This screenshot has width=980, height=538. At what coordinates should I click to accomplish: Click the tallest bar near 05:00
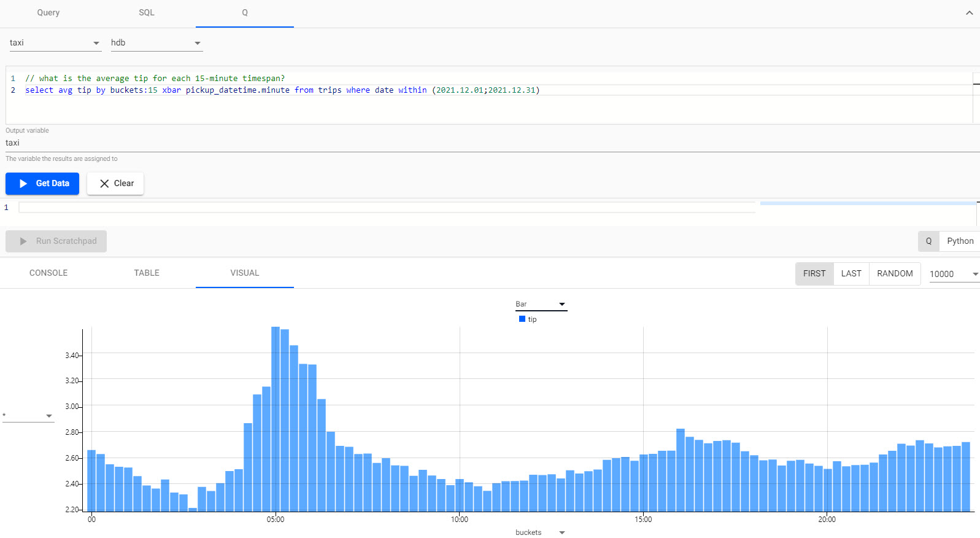pyautogui.click(x=276, y=419)
